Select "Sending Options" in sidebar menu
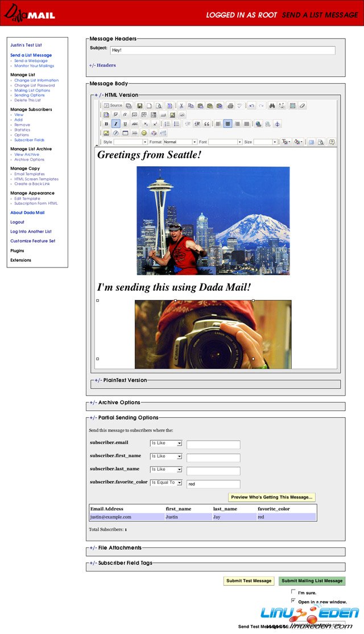 [x=30, y=95]
